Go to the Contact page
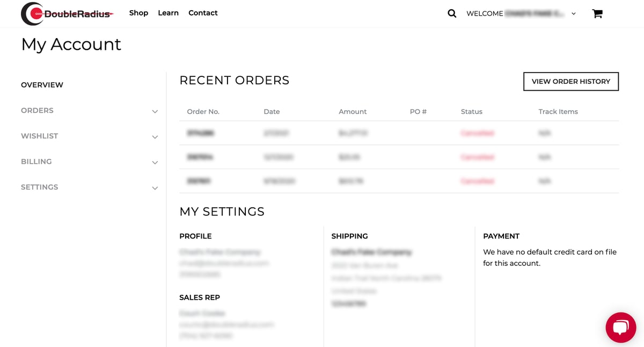The width and height of the screenshot is (644, 347). 203,13
